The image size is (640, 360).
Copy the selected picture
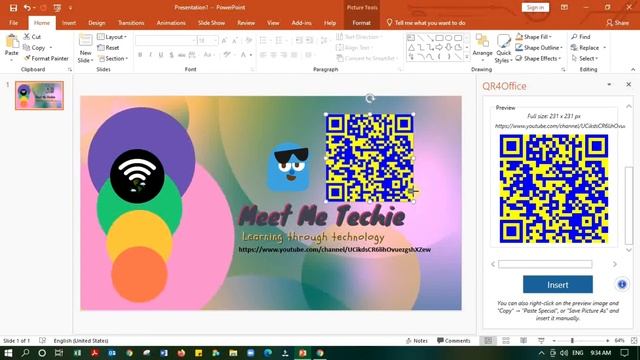pyautogui.click(x=34, y=47)
